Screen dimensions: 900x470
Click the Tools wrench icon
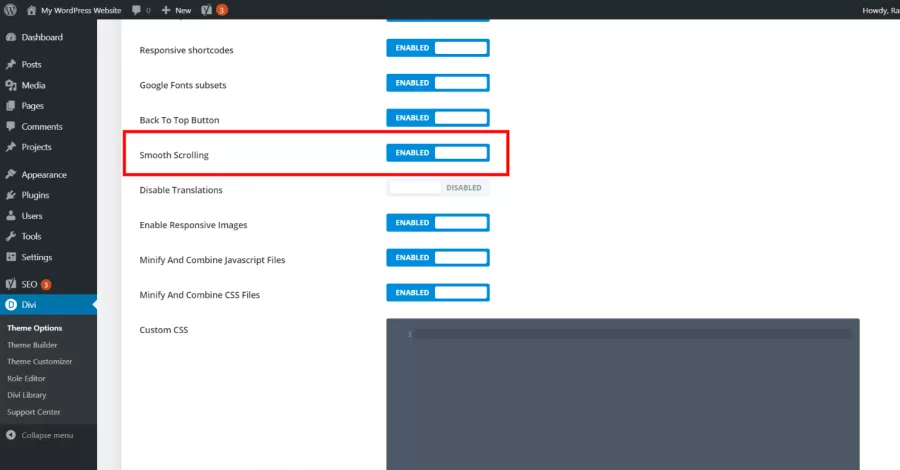[x=11, y=236]
